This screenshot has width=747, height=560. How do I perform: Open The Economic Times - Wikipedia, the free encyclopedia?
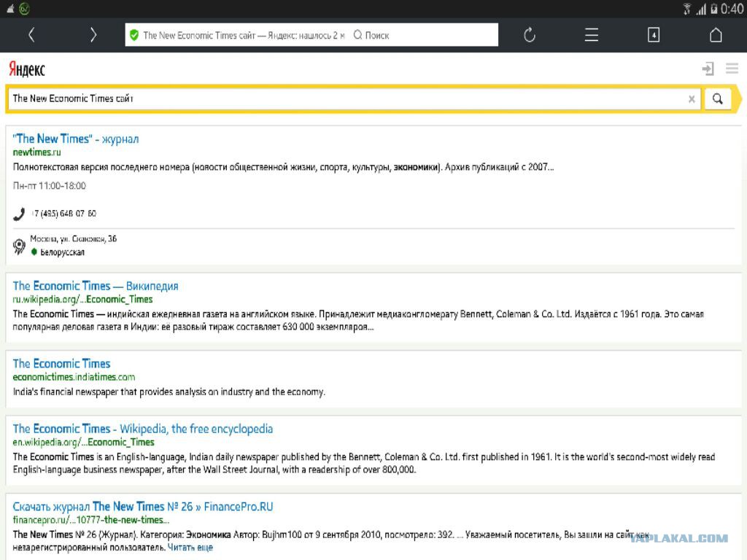[x=142, y=429]
